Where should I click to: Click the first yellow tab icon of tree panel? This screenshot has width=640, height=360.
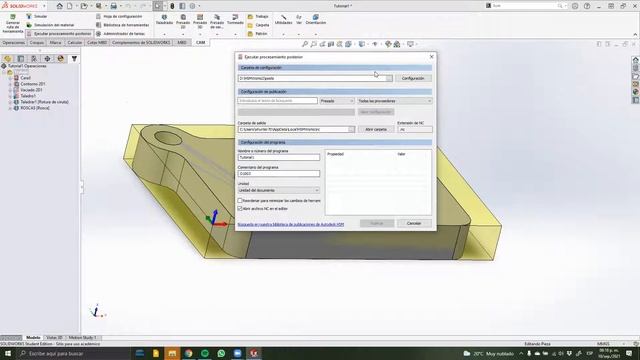tap(7, 59)
